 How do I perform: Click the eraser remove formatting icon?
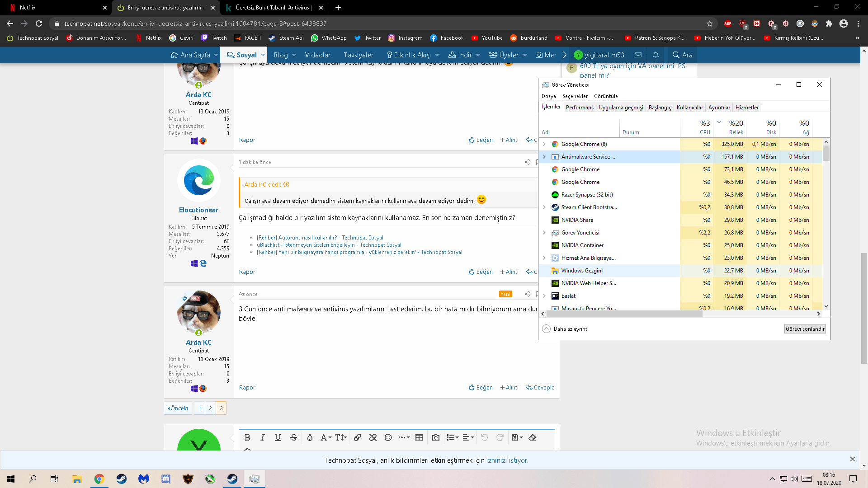pyautogui.click(x=532, y=437)
